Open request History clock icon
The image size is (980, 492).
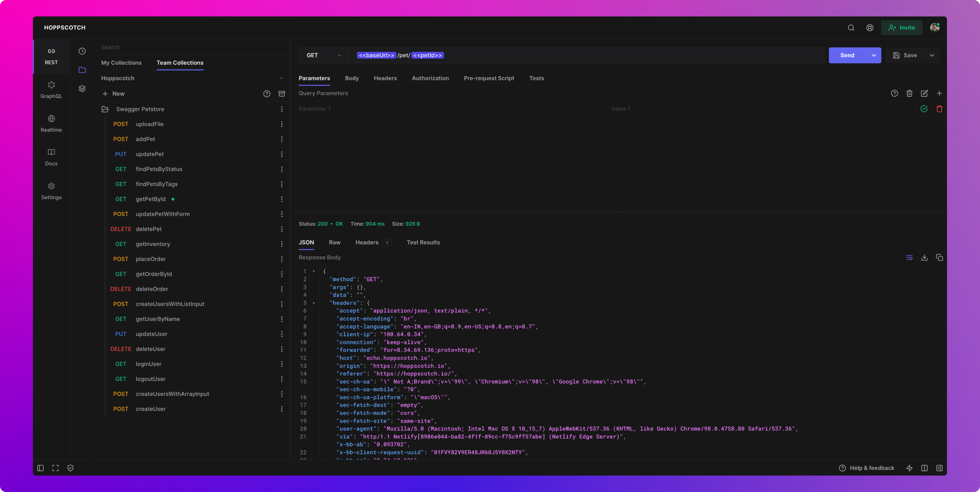(x=82, y=51)
